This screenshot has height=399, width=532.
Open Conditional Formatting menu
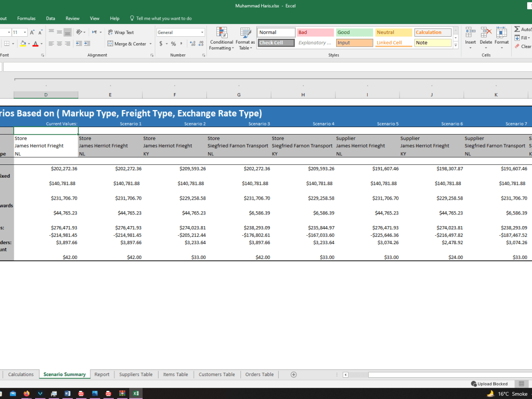[221, 39]
